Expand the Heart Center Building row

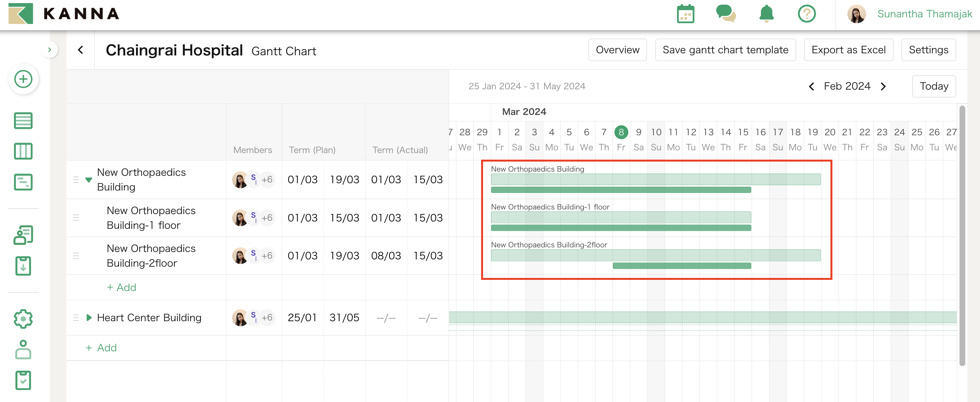[x=89, y=318]
